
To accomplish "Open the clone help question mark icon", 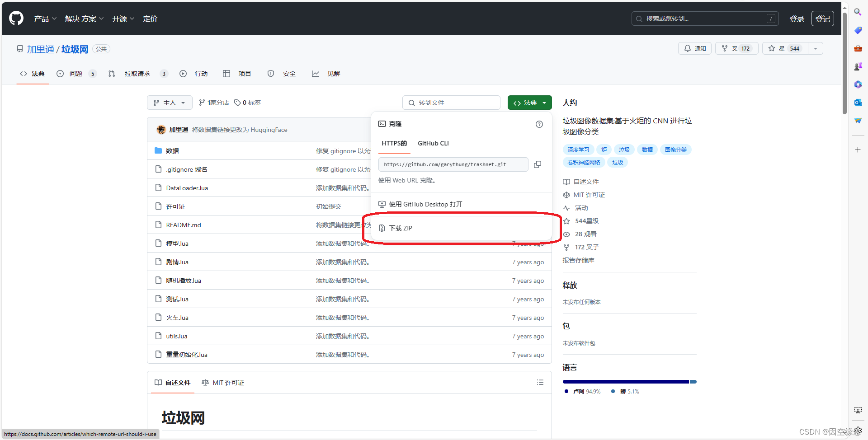I will [539, 124].
